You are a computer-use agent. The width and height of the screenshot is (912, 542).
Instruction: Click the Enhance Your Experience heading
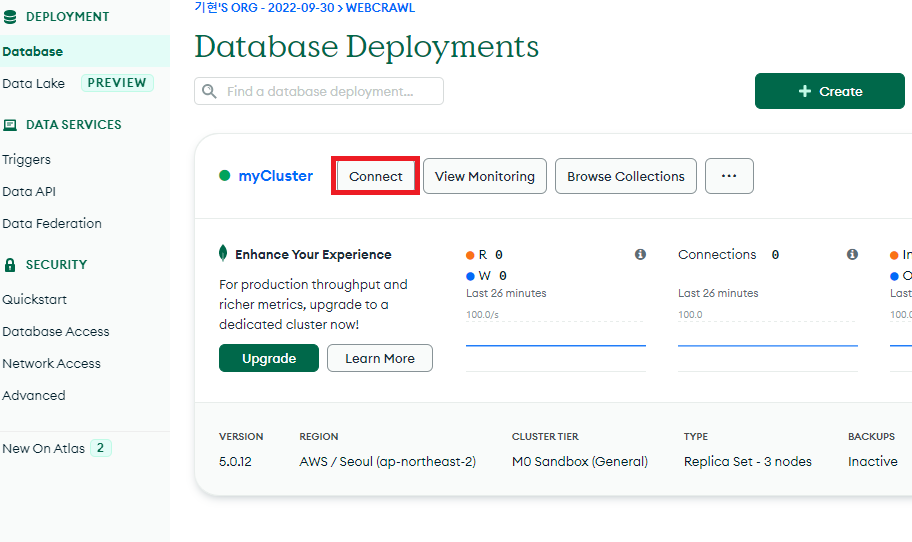pos(313,255)
